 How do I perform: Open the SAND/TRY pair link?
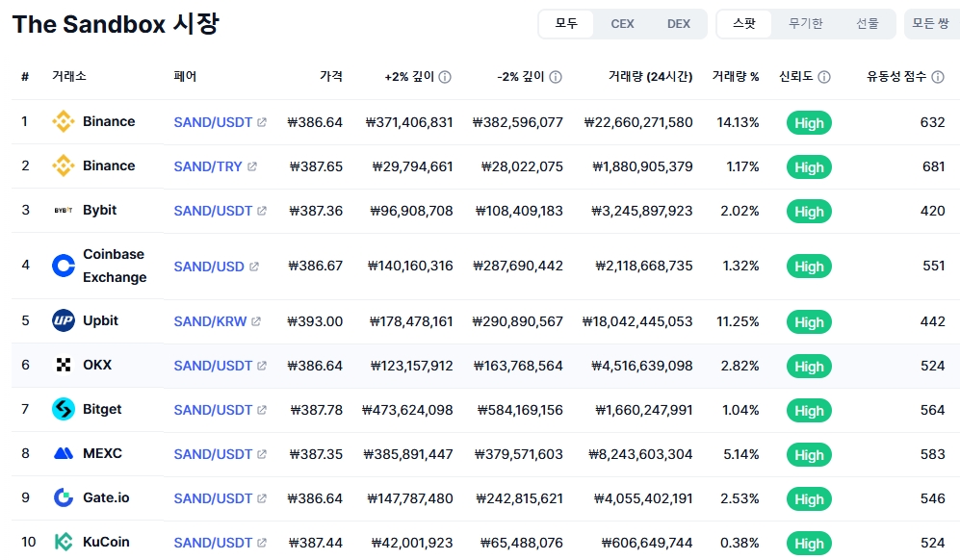(x=208, y=165)
